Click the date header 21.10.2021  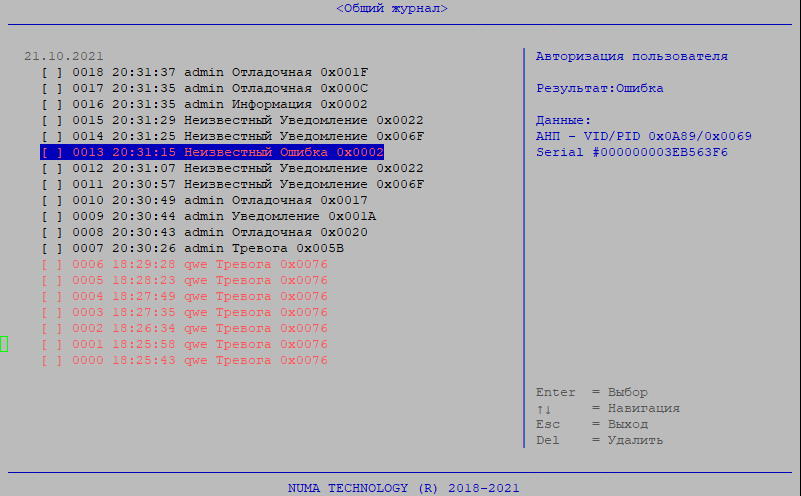point(64,57)
